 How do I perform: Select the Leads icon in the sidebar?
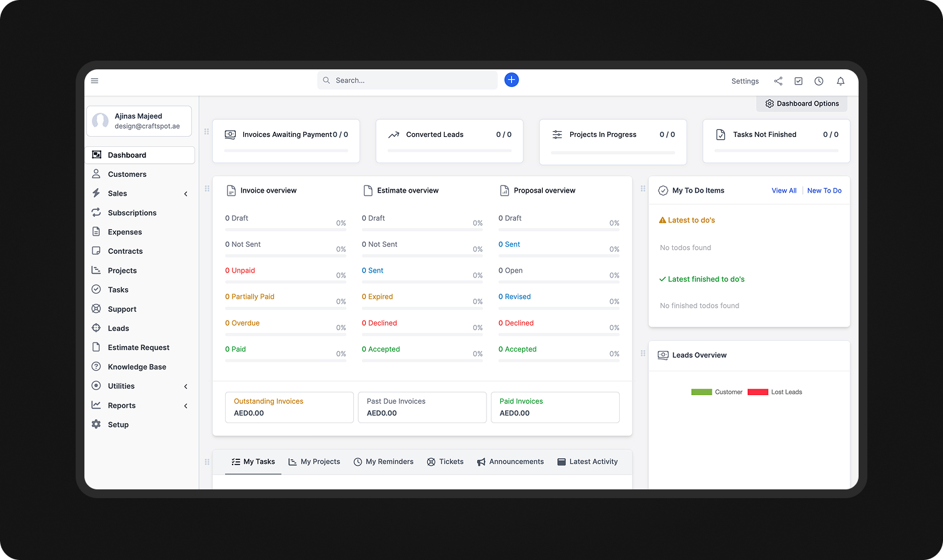[96, 328]
